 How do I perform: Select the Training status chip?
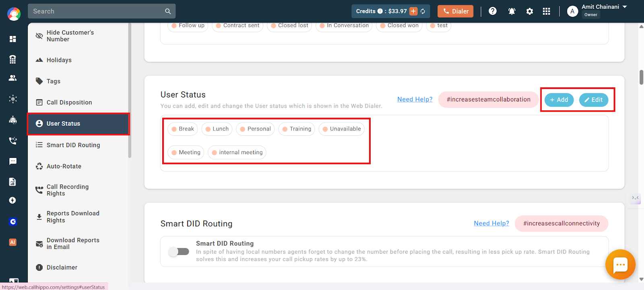(297, 129)
